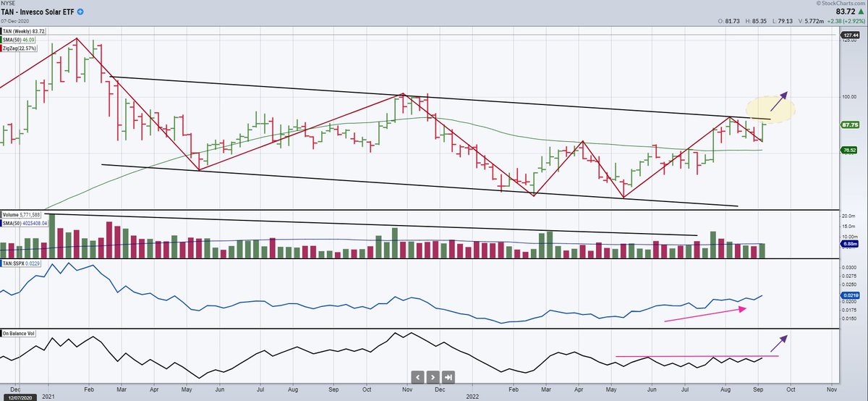Click the TAN:$SPX 0.0229 legend label
This screenshot has height=401, width=868.
[21, 263]
